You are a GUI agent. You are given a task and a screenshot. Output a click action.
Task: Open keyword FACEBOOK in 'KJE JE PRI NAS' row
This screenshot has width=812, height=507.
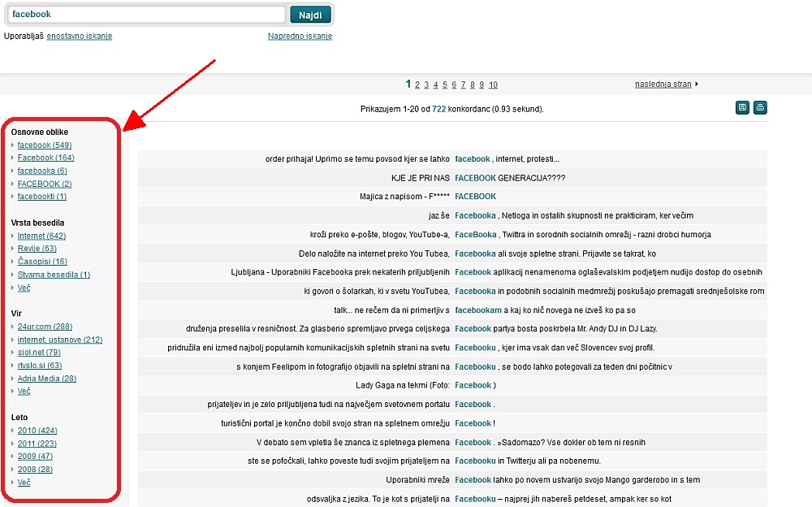[x=475, y=178]
